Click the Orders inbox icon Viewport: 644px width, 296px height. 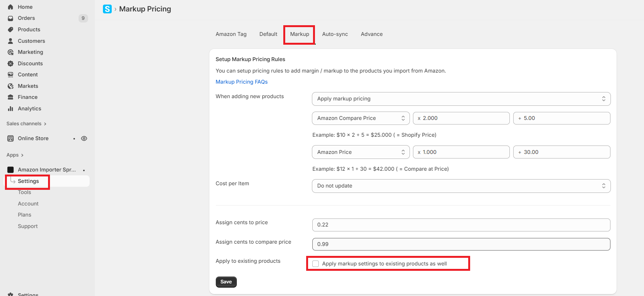(11, 18)
